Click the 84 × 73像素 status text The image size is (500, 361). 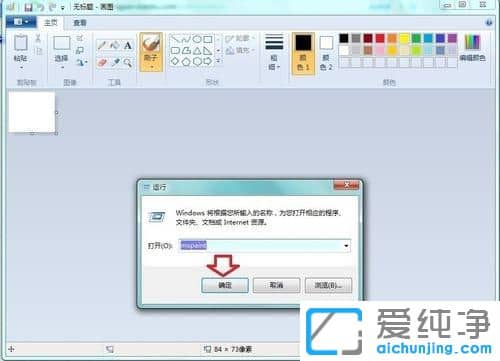[232, 349]
